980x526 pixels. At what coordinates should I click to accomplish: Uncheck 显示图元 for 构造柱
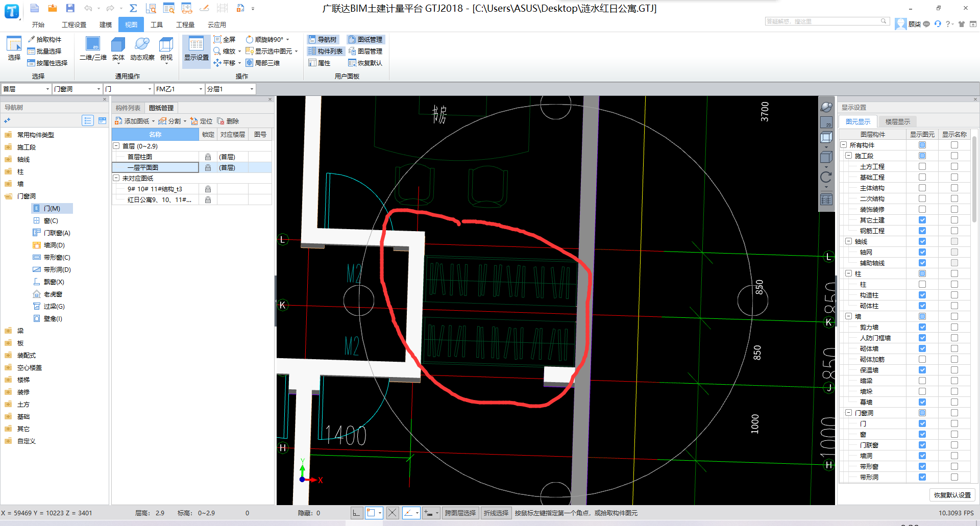[922, 295]
